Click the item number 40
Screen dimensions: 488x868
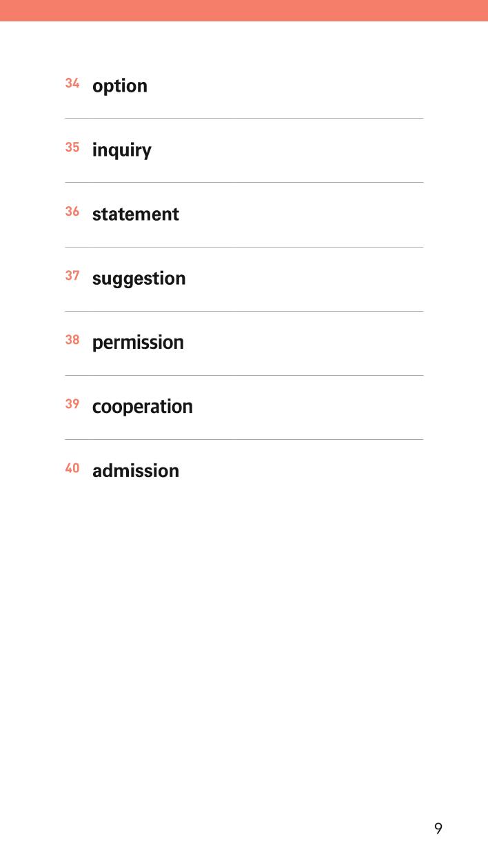click(x=72, y=468)
